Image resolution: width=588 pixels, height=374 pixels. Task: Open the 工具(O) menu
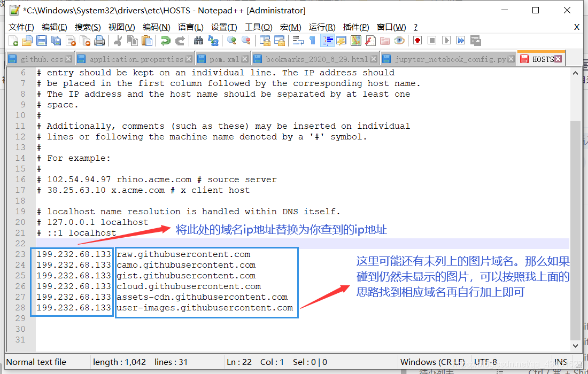258,27
